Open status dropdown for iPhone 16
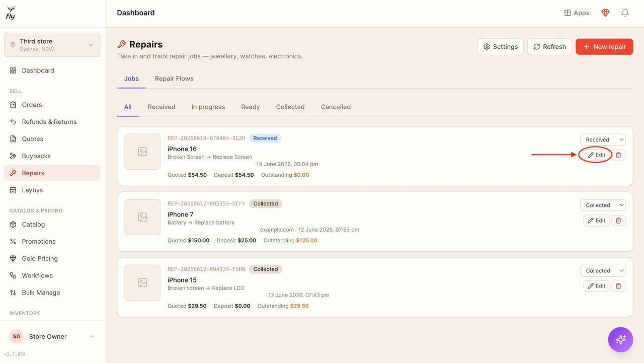This screenshot has height=363, width=644. pos(603,139)
